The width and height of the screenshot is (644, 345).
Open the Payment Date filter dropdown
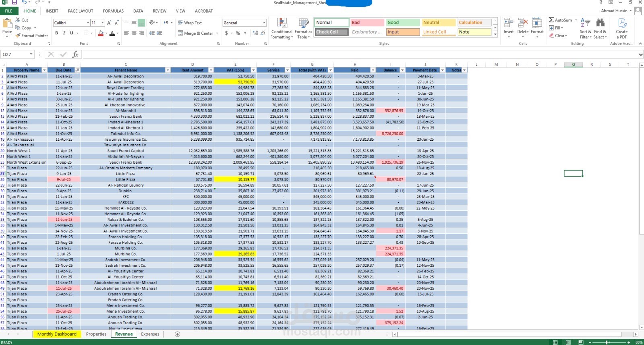[442, 70]
